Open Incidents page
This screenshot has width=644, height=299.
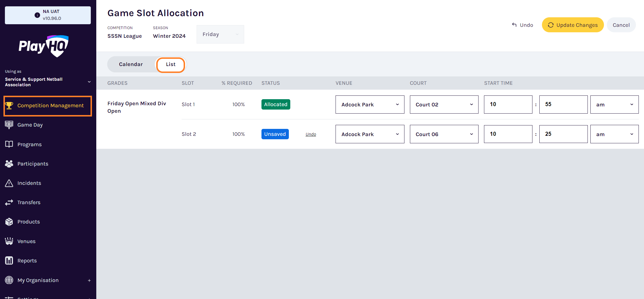click(29, 183)
